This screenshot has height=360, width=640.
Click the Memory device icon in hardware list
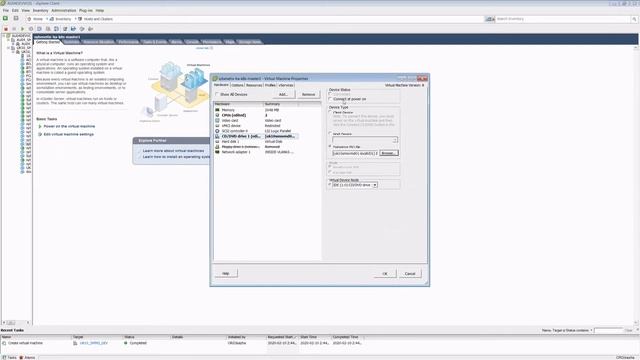coord(217,110)
